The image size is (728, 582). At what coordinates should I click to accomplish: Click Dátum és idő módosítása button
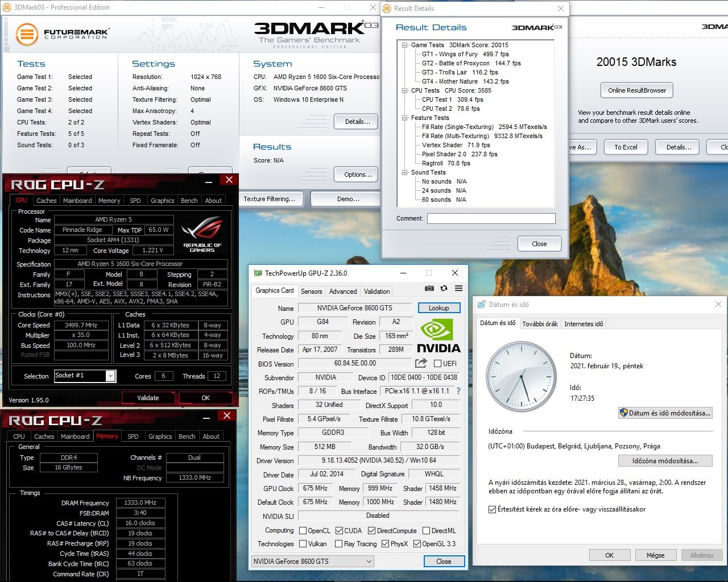[x=665, y=413]
